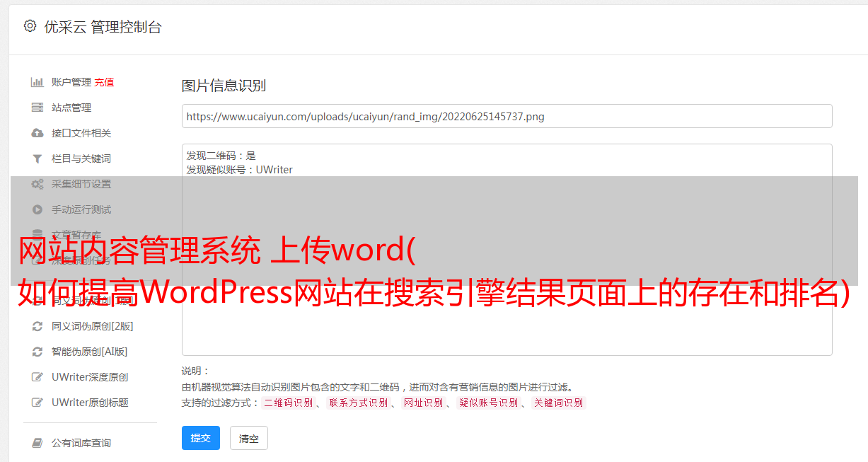This screenshot has width=868, height=462.
Task: Click the 优采云 管理控制台 header title
Action: point(103,27)
